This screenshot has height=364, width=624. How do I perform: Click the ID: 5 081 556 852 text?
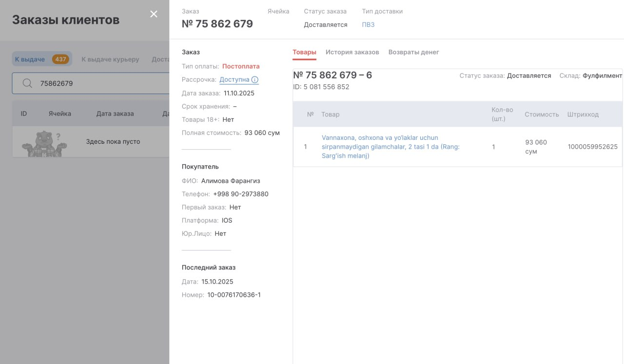[x=321, y=87]
